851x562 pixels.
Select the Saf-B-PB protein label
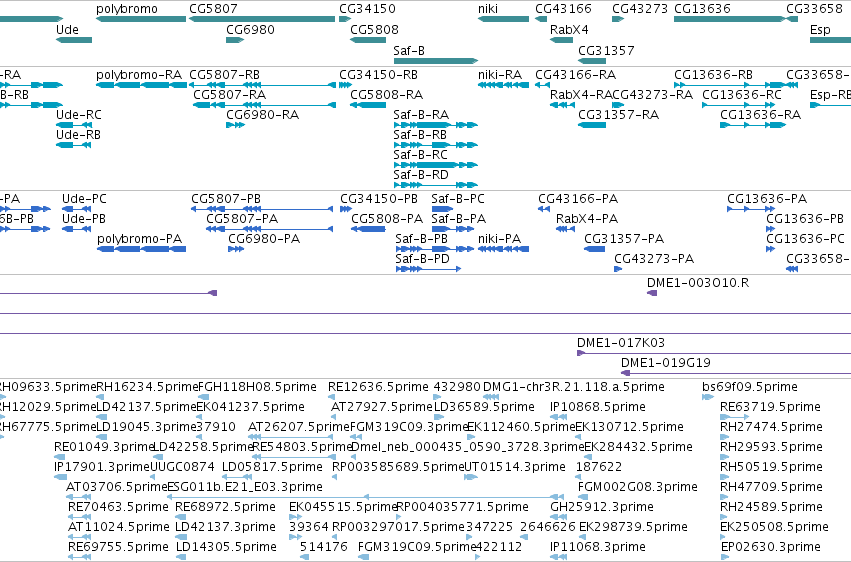[422, 239]
